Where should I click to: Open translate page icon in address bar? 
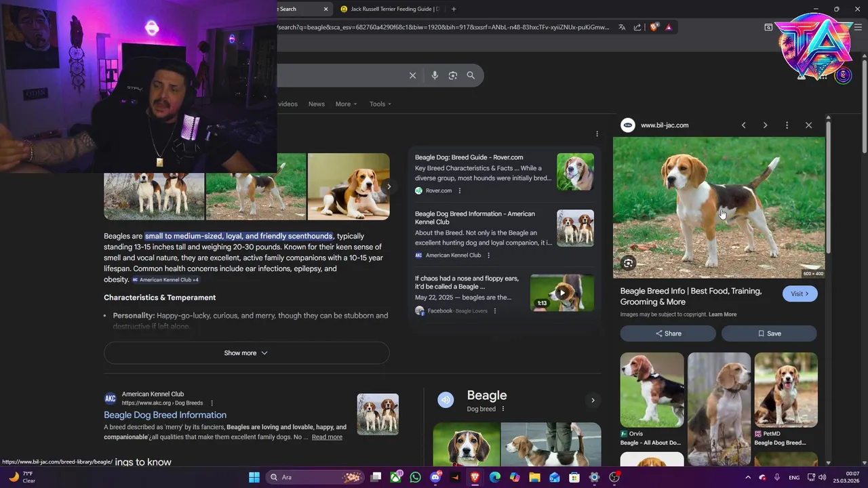(x=622, y=27)
